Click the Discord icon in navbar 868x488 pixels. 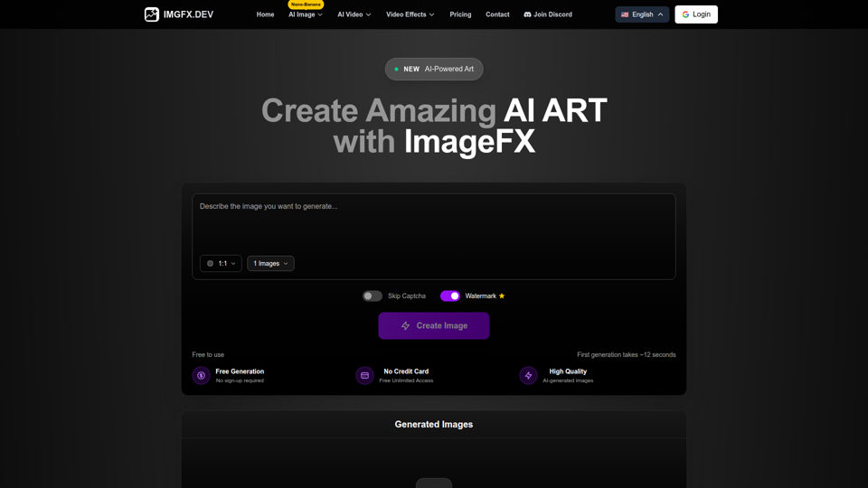pyautogui.click(x=527, y=14)
